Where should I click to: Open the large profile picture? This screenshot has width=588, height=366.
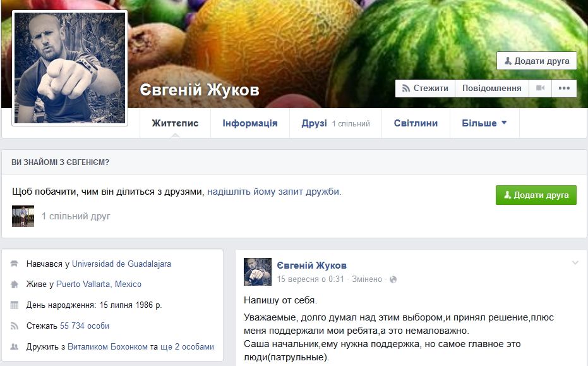pos(69,68)
